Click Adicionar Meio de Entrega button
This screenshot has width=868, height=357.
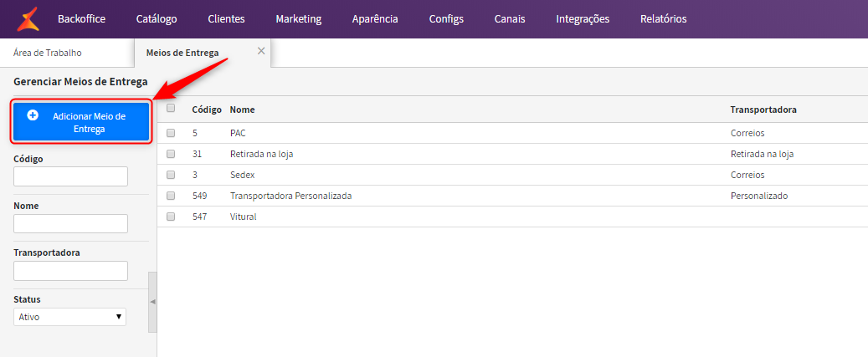pos(82,123)
